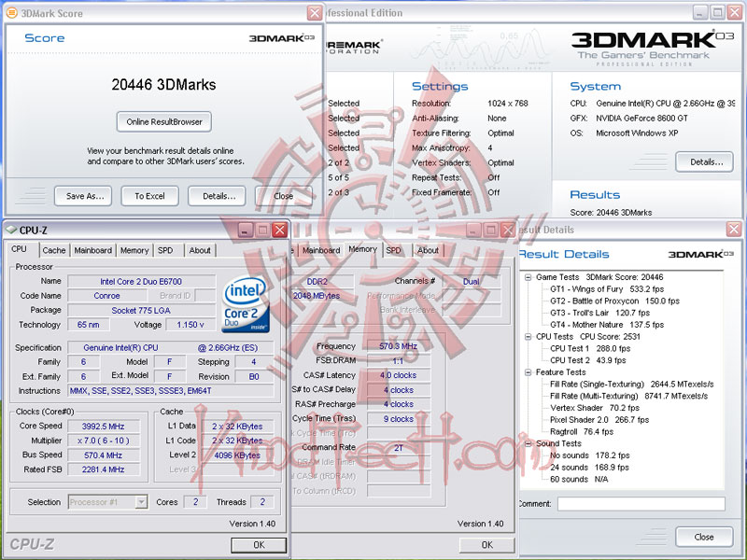
Task: Select GT1 - Wings of Fury result
Action: click(607, 289)
